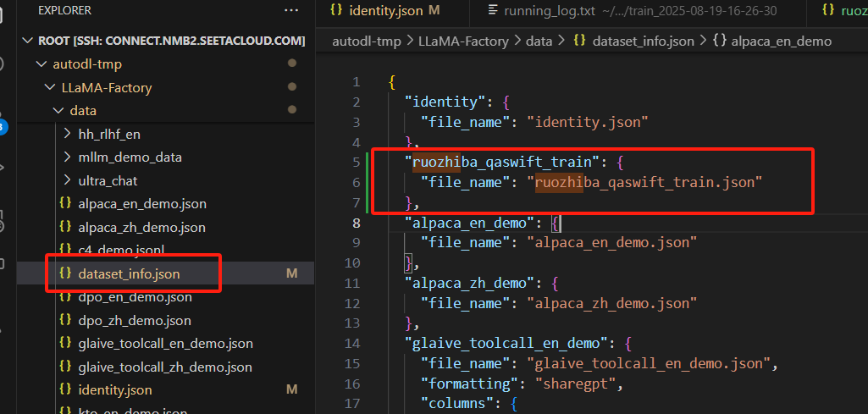Click the autodl-tmp breadcrumb segment
The width and height of the screenshot is (868, 414).
[367, 41]
